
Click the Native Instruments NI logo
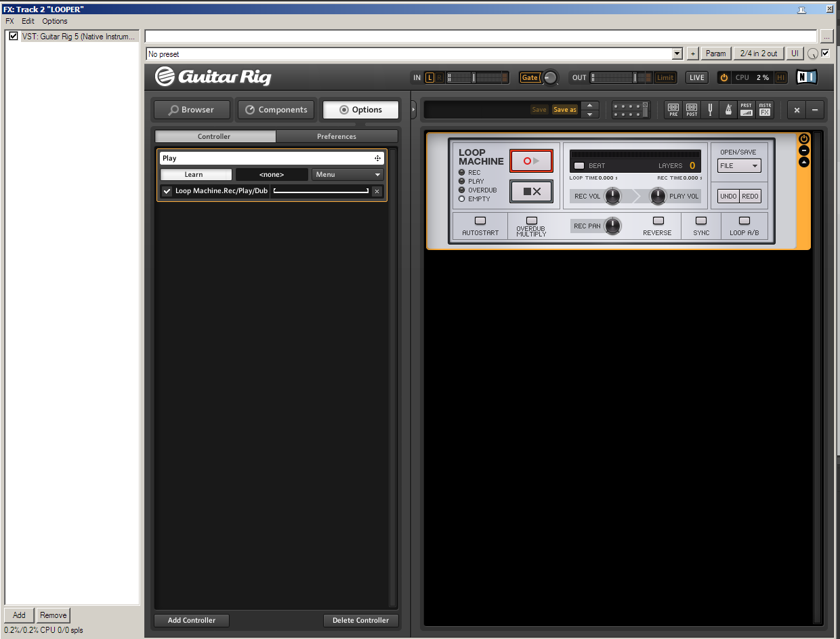[806, 77]
